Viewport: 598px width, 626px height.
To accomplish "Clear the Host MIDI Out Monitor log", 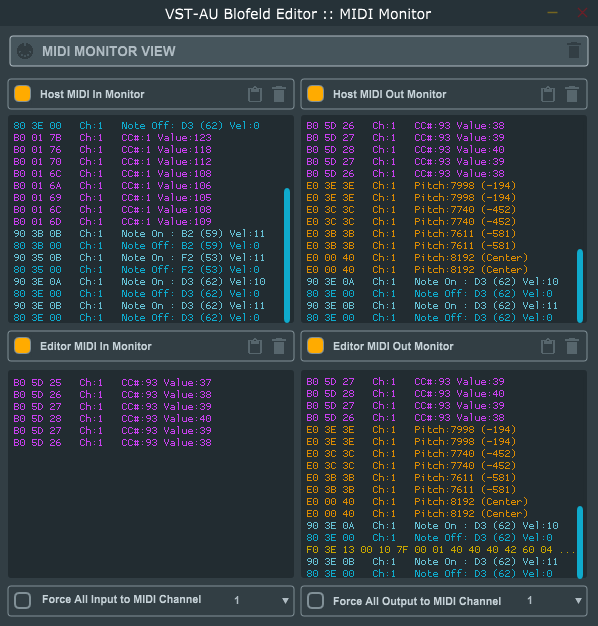I will click(572, 94).
